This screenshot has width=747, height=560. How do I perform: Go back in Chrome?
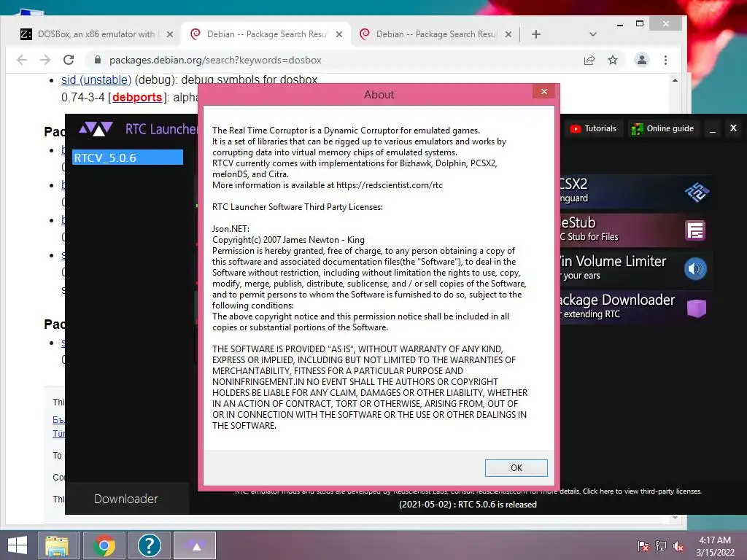point(22,60)
